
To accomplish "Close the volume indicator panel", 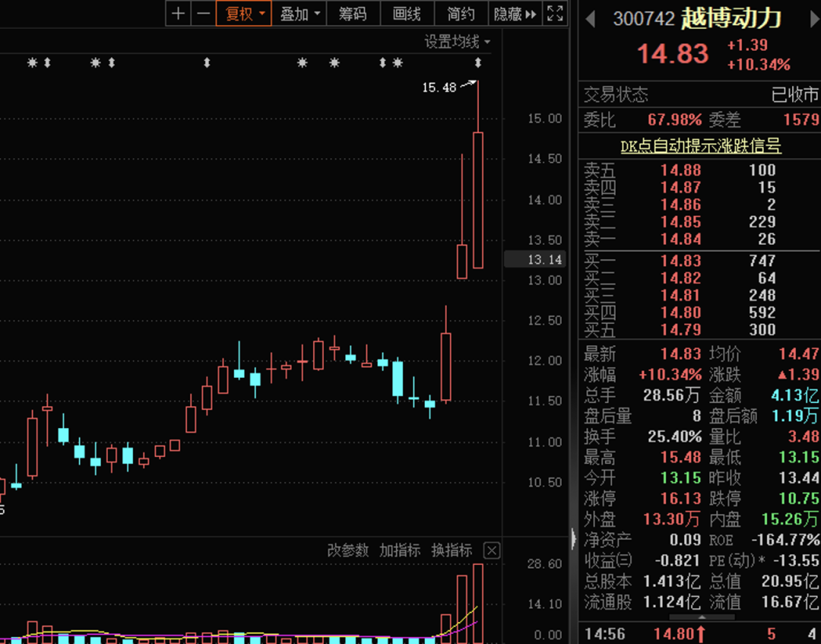I will click(x=492, y=550).
